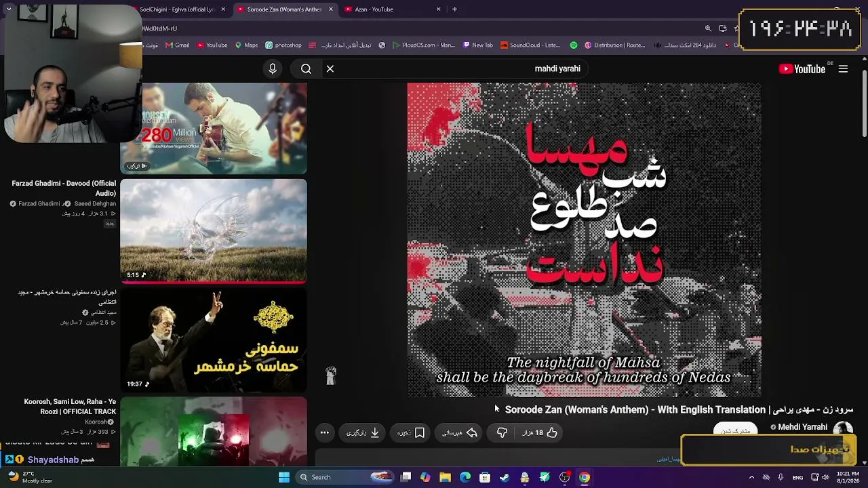Click the Soroode Zan video player

(x=584, y=240)
